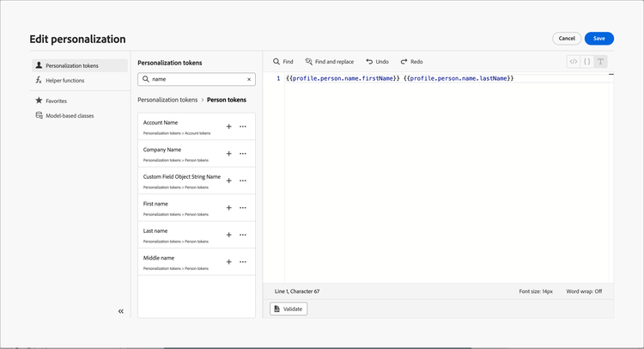The image size is (644, 349).
Task: Navigate to Personalization tokens breadcrumb
Action: coord(168,100)
